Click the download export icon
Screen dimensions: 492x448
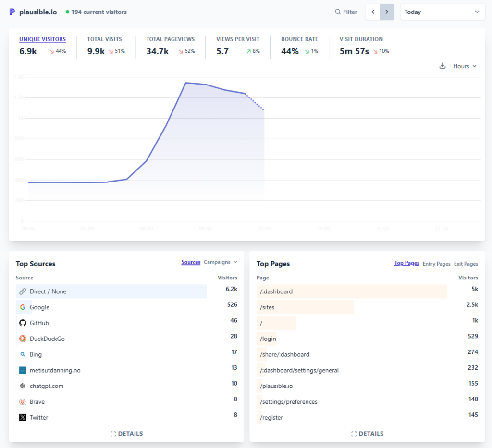pyautogui.click(x=443, y=66)
